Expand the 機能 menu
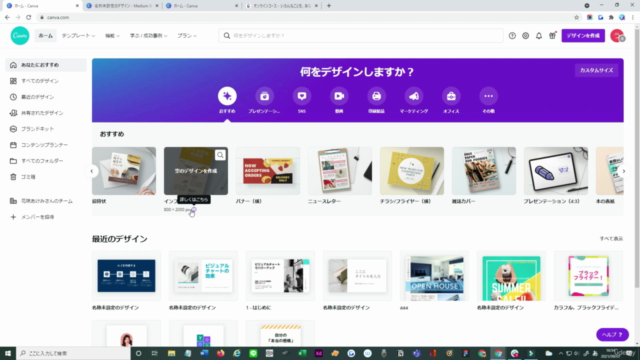 (x=112, y=36)
